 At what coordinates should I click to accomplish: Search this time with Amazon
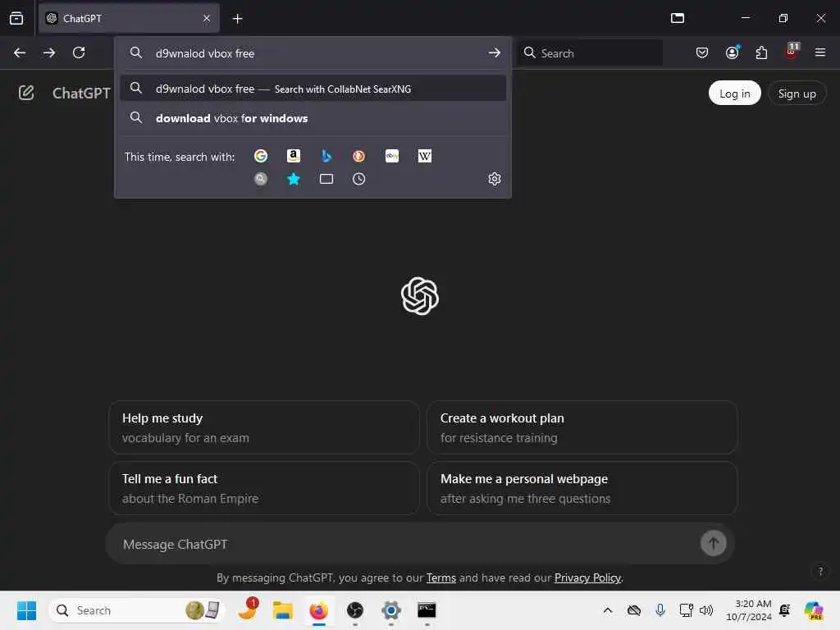click(x=294, y=156)
